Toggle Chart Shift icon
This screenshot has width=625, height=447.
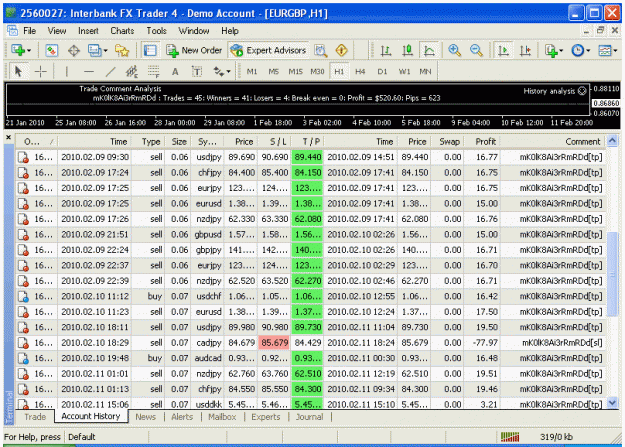(x=525, y=50)
